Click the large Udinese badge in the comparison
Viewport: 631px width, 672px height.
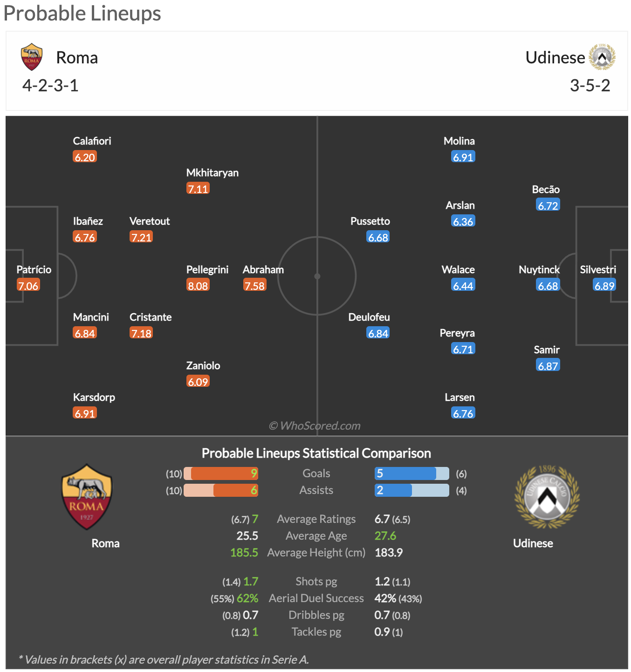tap(547, 497)
